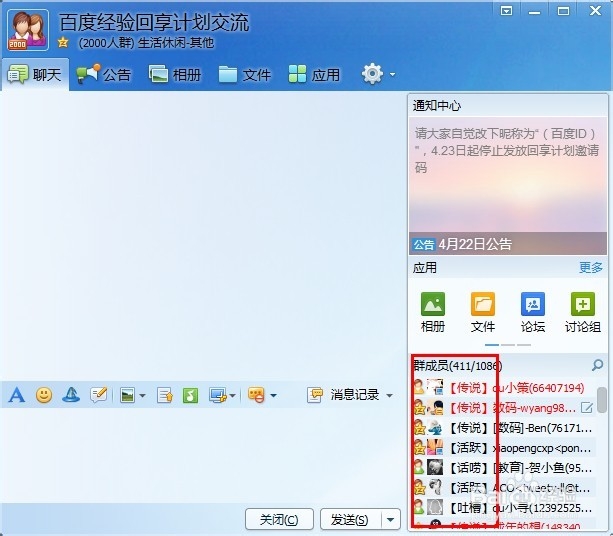The width and height of the screenshot is (613, 536).
Task: Open the 文件 app in sidebar
Action: point(483,312)
